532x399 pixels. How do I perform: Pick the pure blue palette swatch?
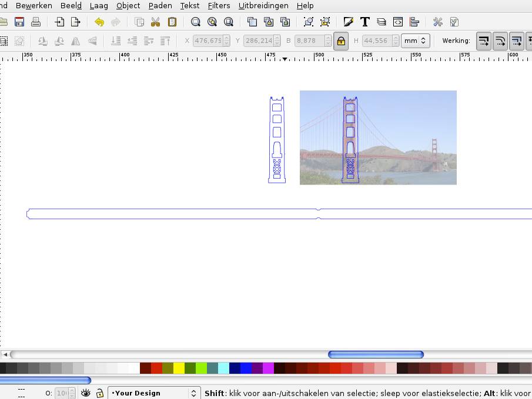click(x=246, y=368)
